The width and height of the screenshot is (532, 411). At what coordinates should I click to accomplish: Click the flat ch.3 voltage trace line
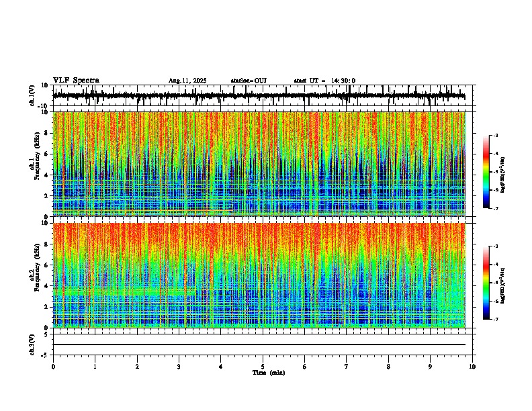259,345
